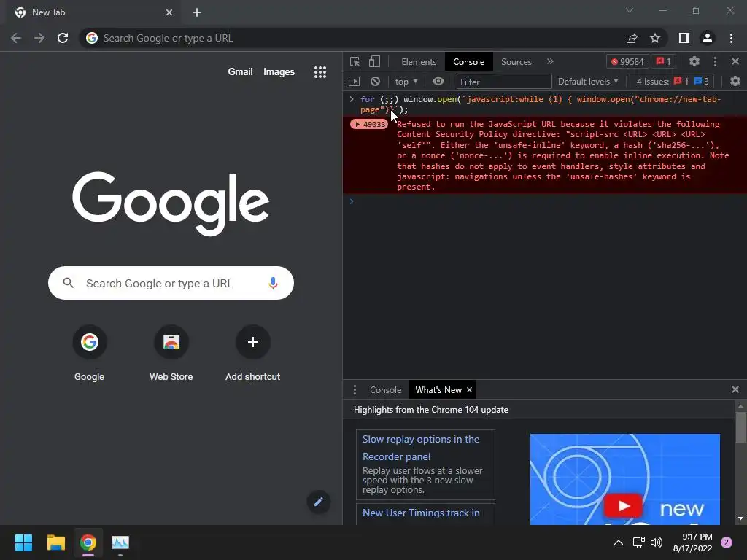Open Images link
Screen dimensions: 747x560
[279, 72]
